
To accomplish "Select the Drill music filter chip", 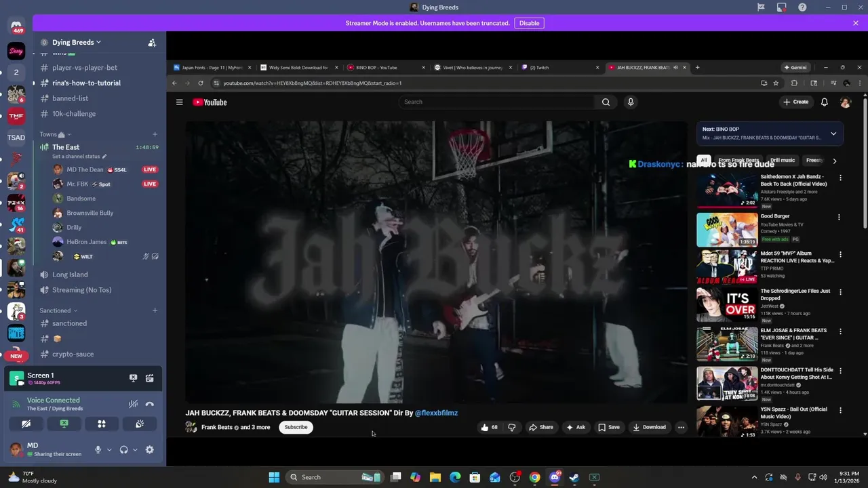I will tap(782, 161).
